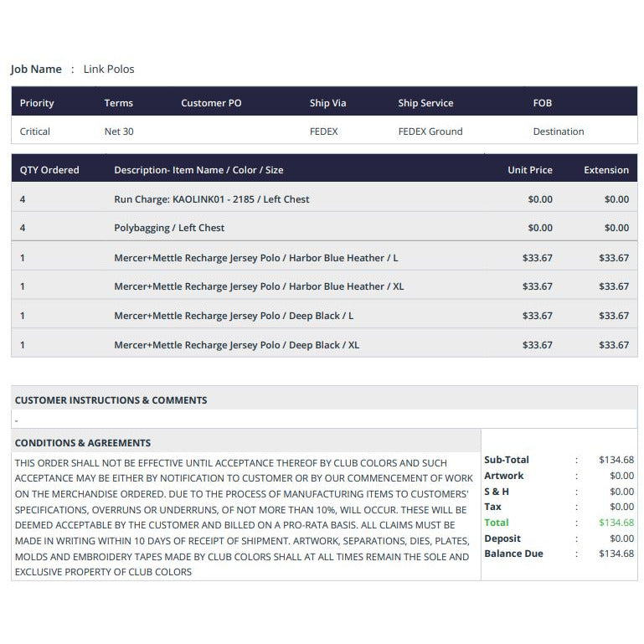Select the FEDEX Ground ship service value
Screen dimensions: 644x644
pos(430,131)
